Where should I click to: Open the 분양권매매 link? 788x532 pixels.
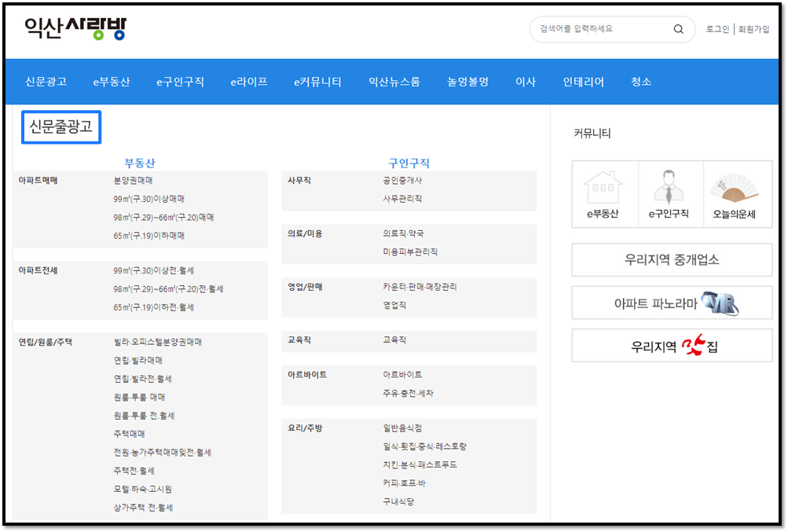134,181
